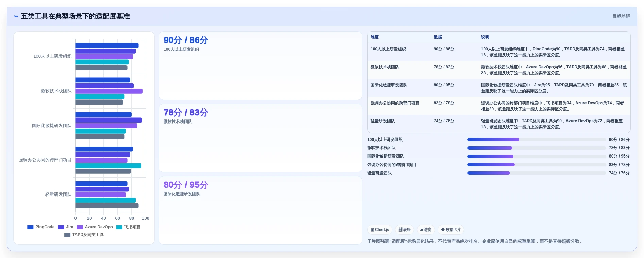
Task: Click the Chart.js tag
Action: pos(380,230)
